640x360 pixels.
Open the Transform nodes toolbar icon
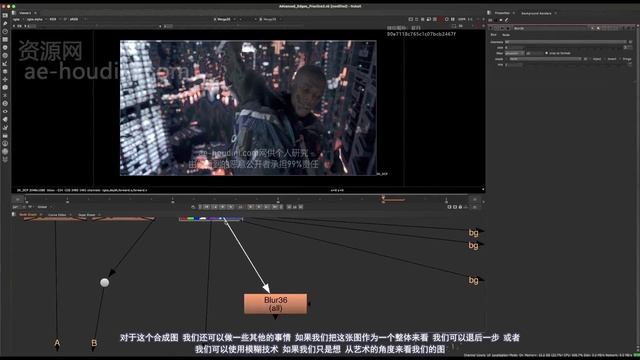(5, 80)
